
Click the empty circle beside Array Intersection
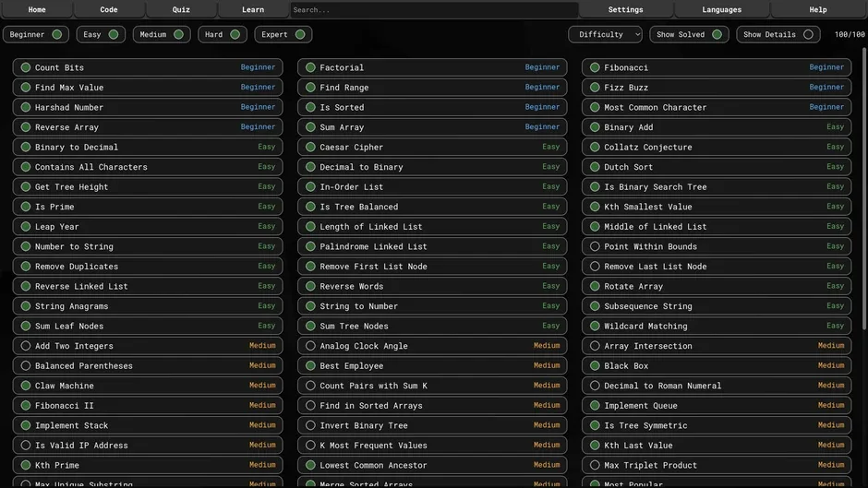click(595, 346)
